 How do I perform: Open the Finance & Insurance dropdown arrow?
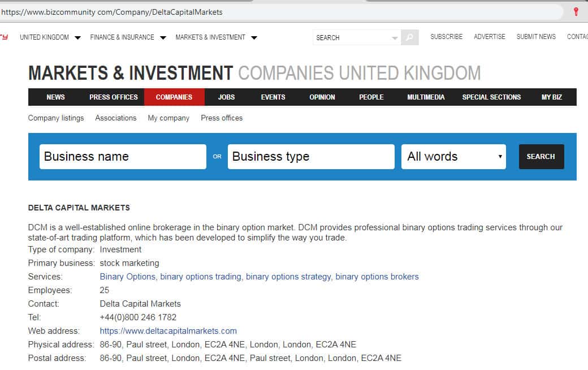tap(163, 38)
